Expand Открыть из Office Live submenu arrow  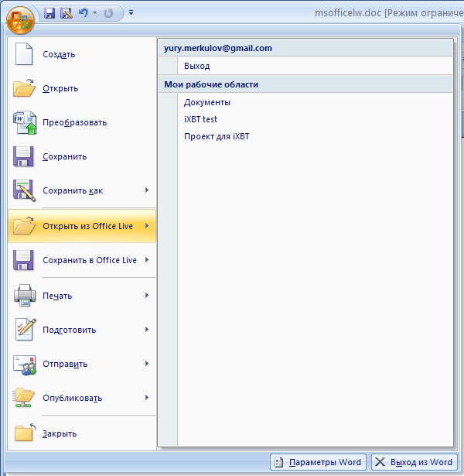pos(147,225)
